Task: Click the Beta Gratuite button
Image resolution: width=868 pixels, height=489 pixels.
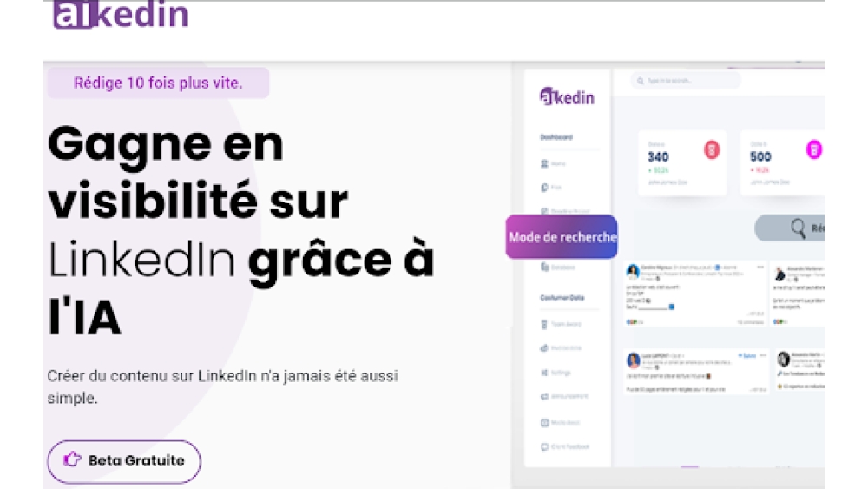Action: [124, 461]
